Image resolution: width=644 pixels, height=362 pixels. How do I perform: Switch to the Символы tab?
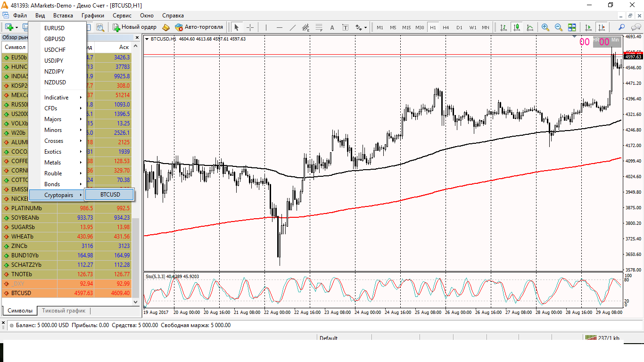(x=20, y=311)
